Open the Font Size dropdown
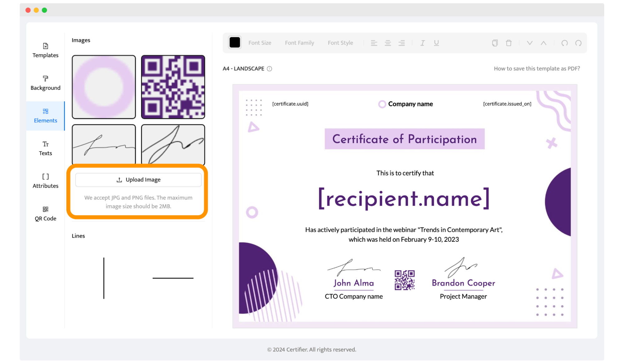Screen dimensions: 624x364 click(260, 43)
